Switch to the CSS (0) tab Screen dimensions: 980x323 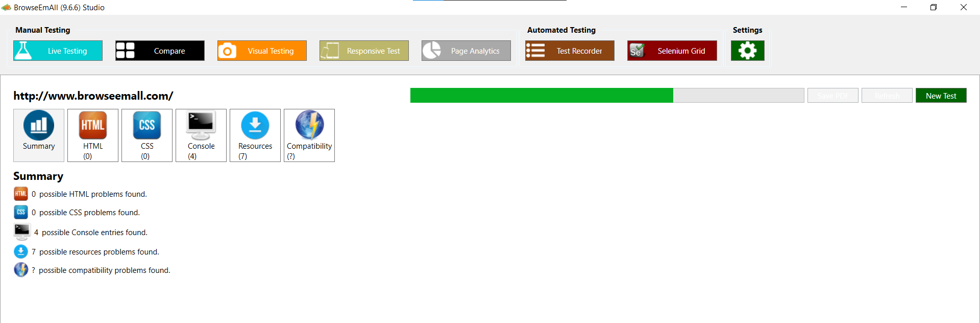tap(147, 135)
